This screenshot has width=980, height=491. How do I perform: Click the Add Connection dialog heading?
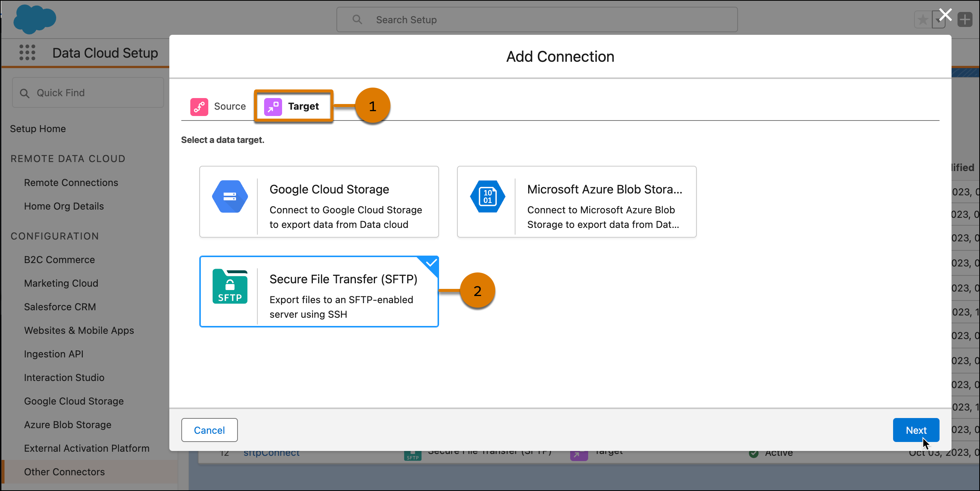pos(560,57)
